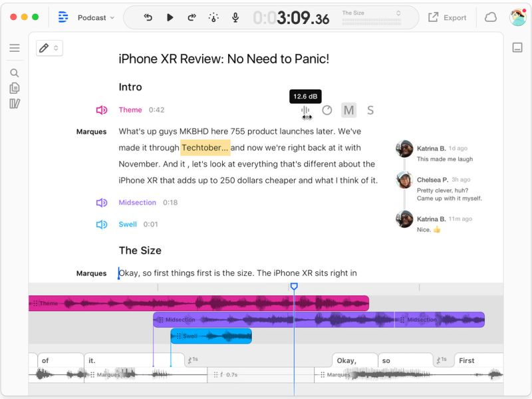Open the media library icon
This screenshot has width=532, height=399.
(x=15, y=104)
